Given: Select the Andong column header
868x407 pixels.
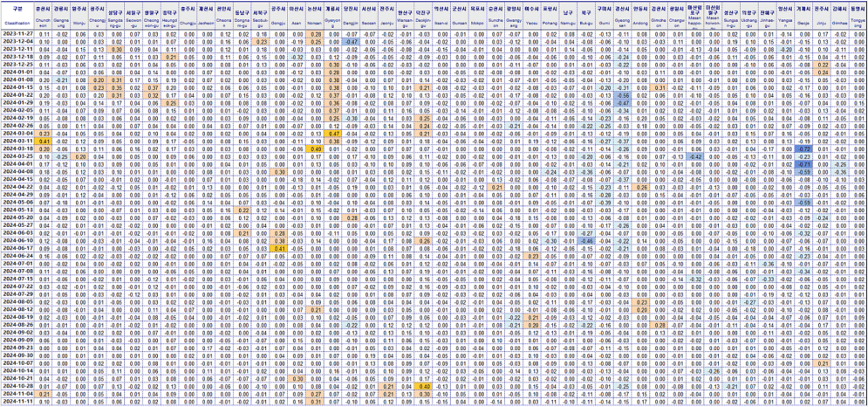Looking at the screenshot, I should point(641,17).
